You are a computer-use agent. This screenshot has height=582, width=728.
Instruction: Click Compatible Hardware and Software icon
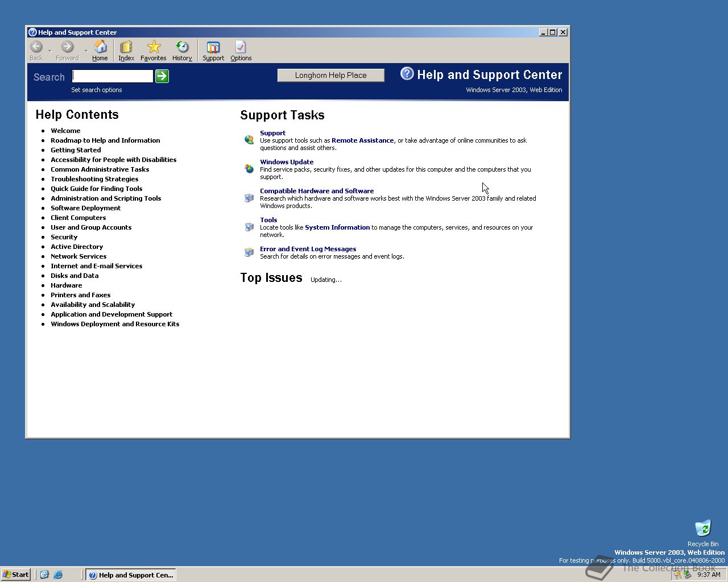click(249, 198)
